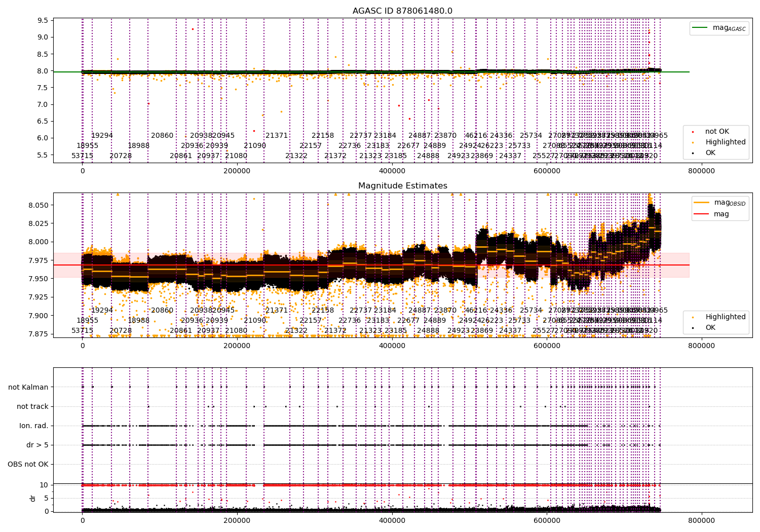Click obsid label "19294" in the top plot

pos(102,136)
